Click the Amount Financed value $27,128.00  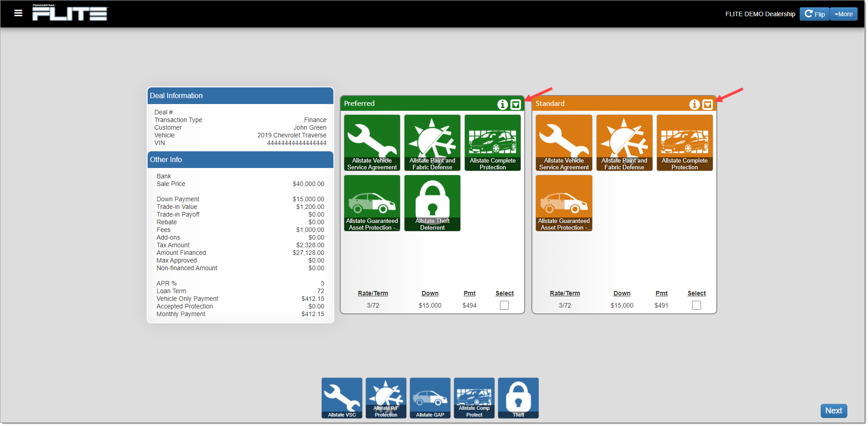tap(308, 253)
